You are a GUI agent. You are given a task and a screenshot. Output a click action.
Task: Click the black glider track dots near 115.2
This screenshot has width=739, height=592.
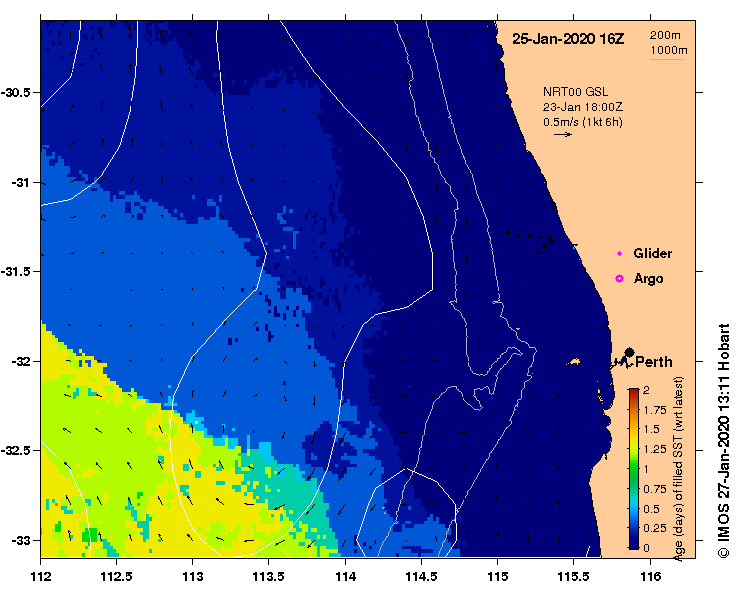point(531,240)
